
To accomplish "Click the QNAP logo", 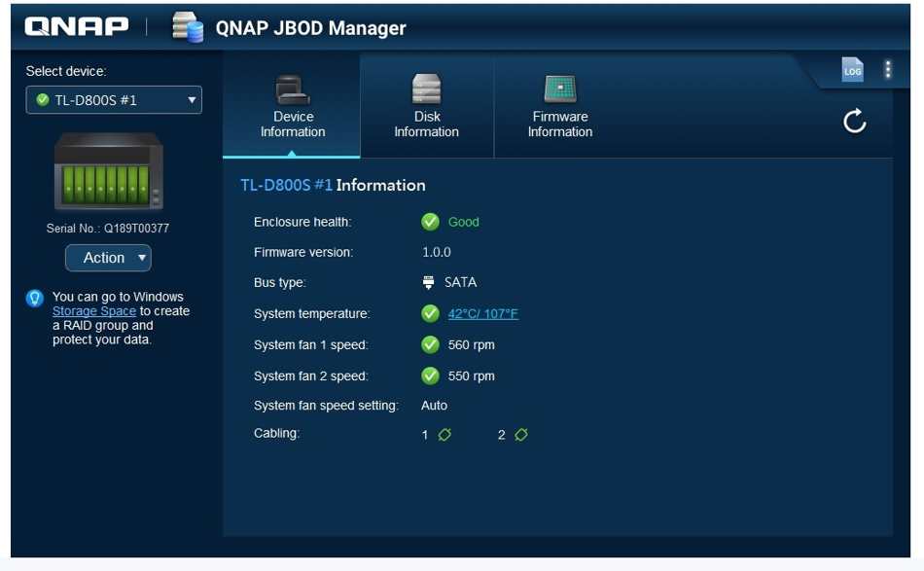I will pos(76,26).
